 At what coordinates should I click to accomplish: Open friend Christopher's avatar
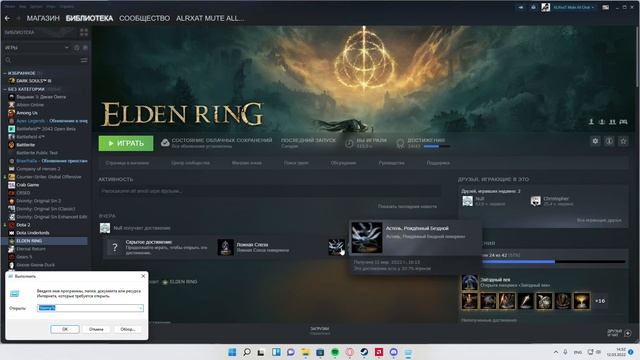535,201
